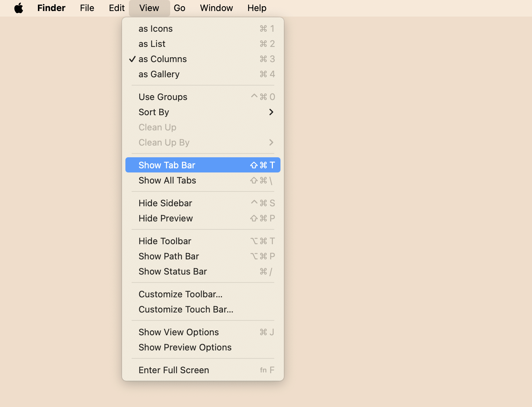This screenshot has height=407, width=532.
Task: Open the Window menu
Action: [216, 8]
